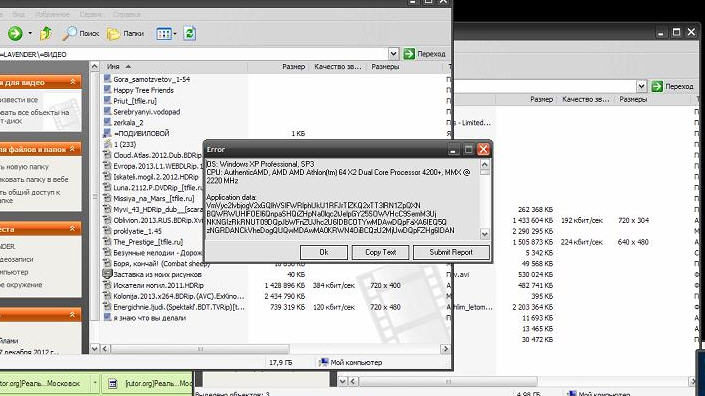Select the Serebryanyi.vodopad folder
This screenshot has width=705, height=396.
(x=142, y=111)
